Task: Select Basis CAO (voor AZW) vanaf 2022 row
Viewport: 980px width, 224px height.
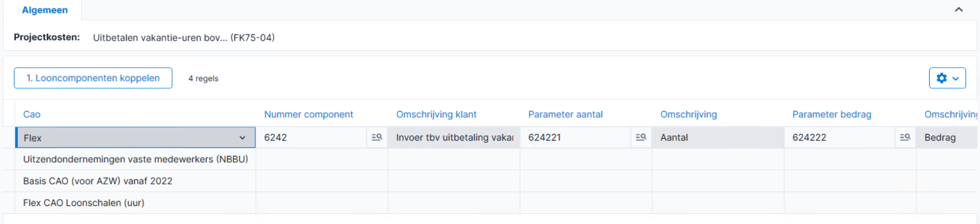Action: pos(136,181)
